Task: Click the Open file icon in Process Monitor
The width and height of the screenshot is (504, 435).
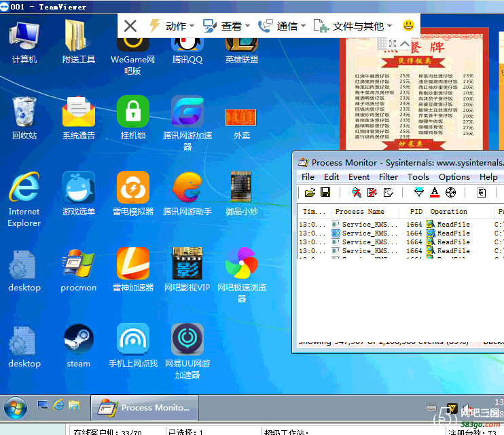Action: pyautogui.click(x=310, y=193)
